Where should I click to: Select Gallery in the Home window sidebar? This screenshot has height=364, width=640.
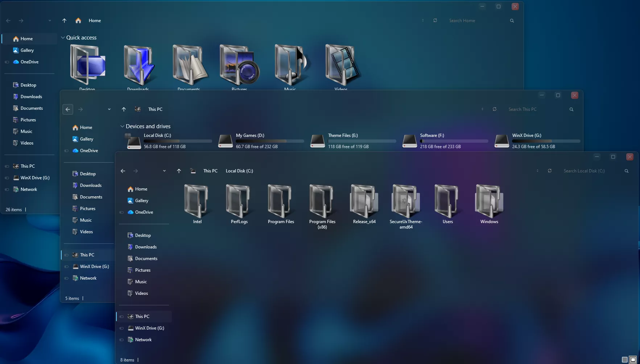pyautogui.click(x=27, y=50)
